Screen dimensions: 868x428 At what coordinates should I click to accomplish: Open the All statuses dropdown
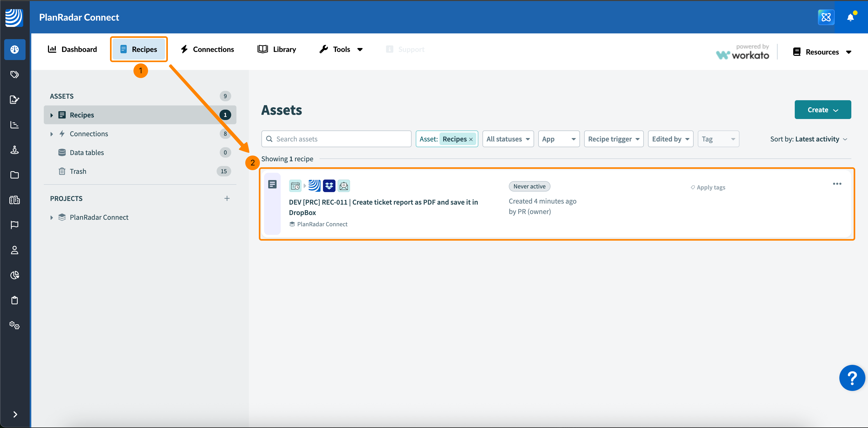pyautogui.click(x=508, y=139)
